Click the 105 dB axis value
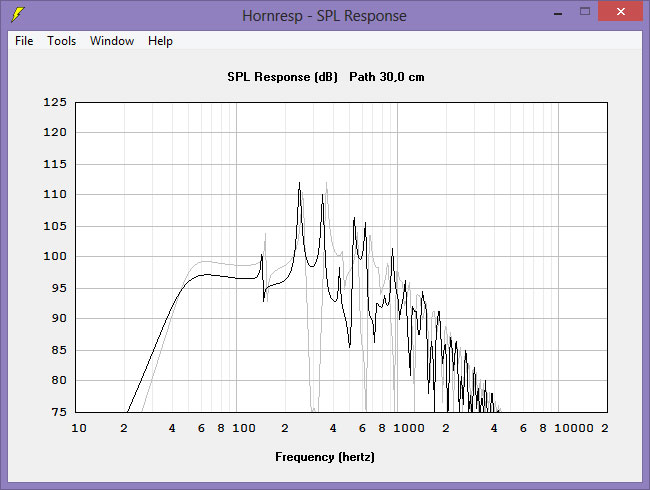 (55, 226)
